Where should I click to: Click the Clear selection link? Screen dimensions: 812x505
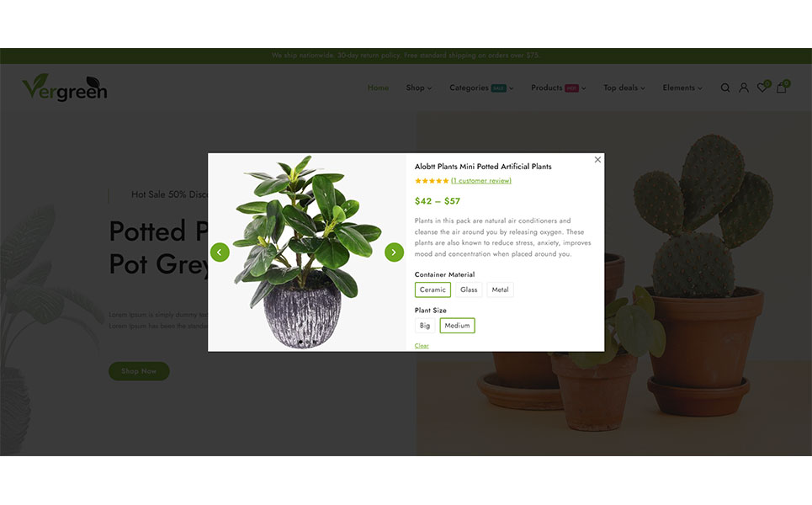tap(422, 345)
